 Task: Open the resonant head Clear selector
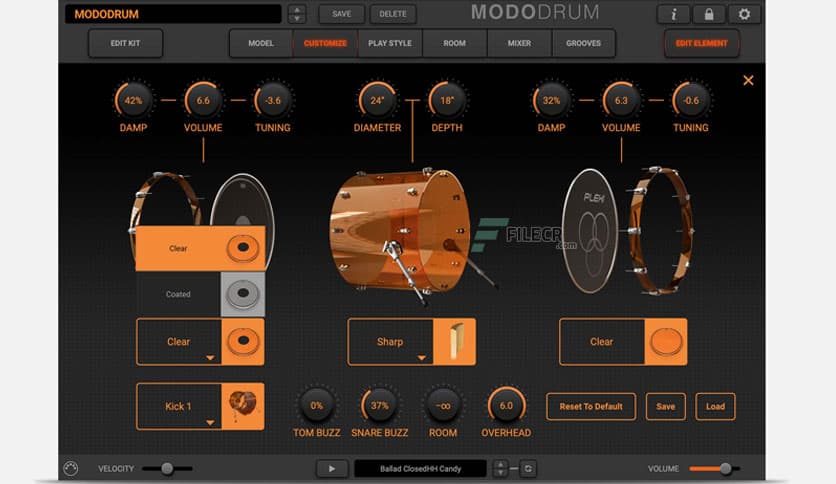[x=601, y=342]
